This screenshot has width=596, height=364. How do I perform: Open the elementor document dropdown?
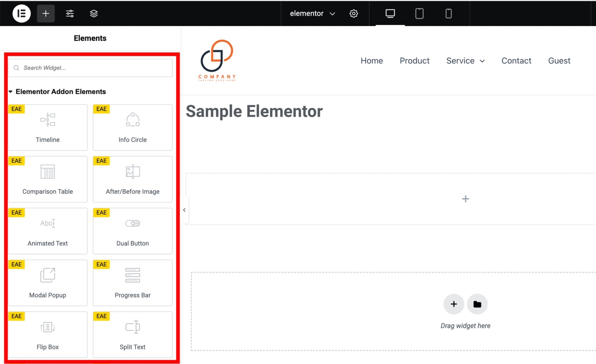point(312,14)
